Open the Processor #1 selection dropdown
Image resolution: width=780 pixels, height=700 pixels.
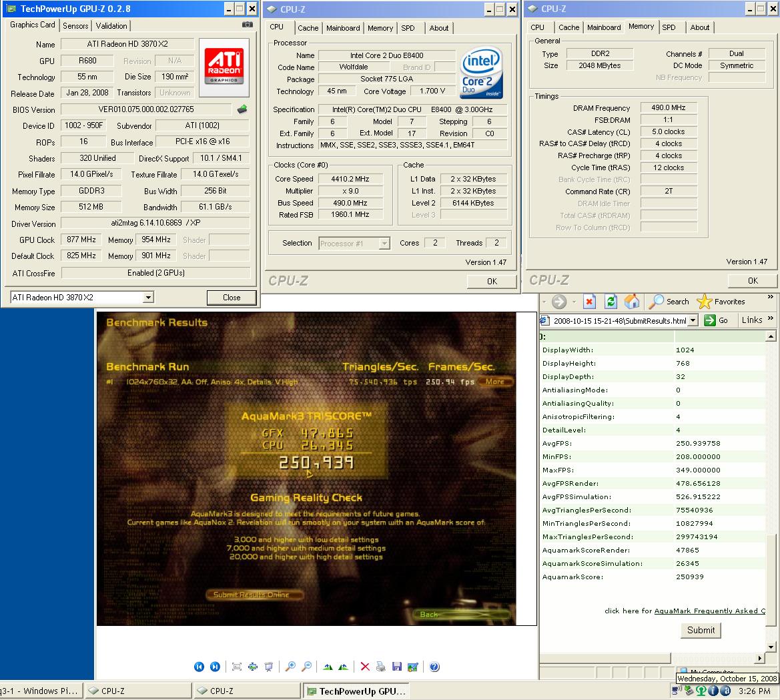click(x=384, y=244)
